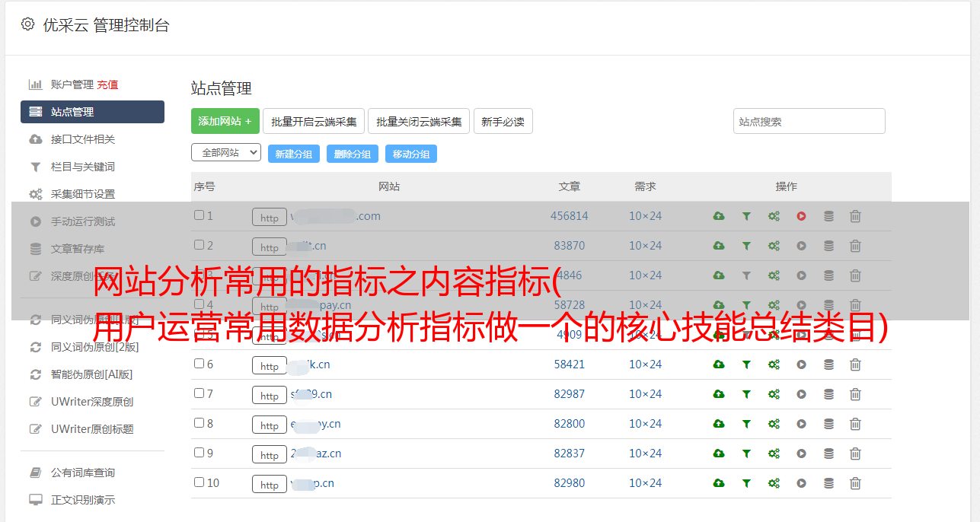Screen dimensions: 980x522
Task: Click play icon in row 82800
Action: [x=801, y=424]
